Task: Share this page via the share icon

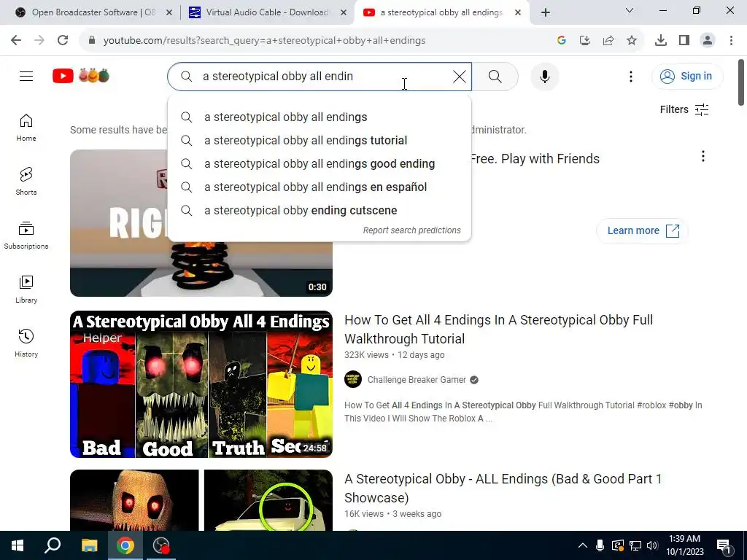Action: [608, 41]
